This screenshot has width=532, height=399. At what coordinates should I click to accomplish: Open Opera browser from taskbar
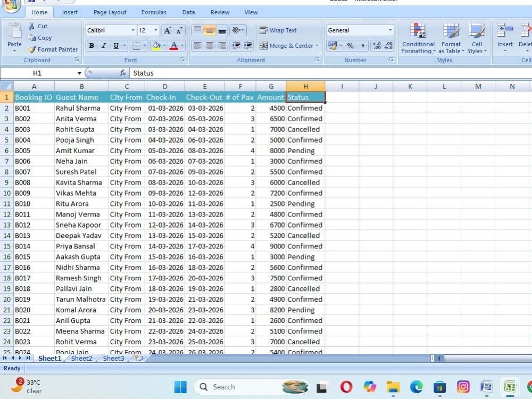pyautogui.click(x=346, y=387)
